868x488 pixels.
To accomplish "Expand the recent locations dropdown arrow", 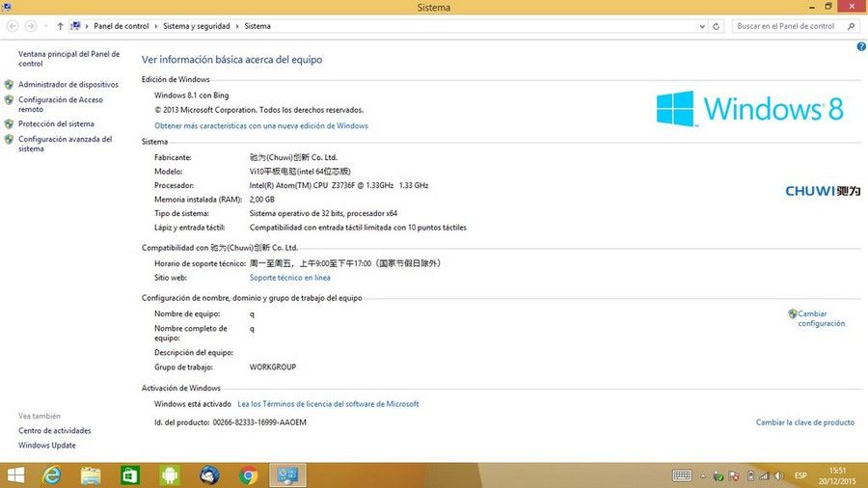I will [x=45, y=26].
